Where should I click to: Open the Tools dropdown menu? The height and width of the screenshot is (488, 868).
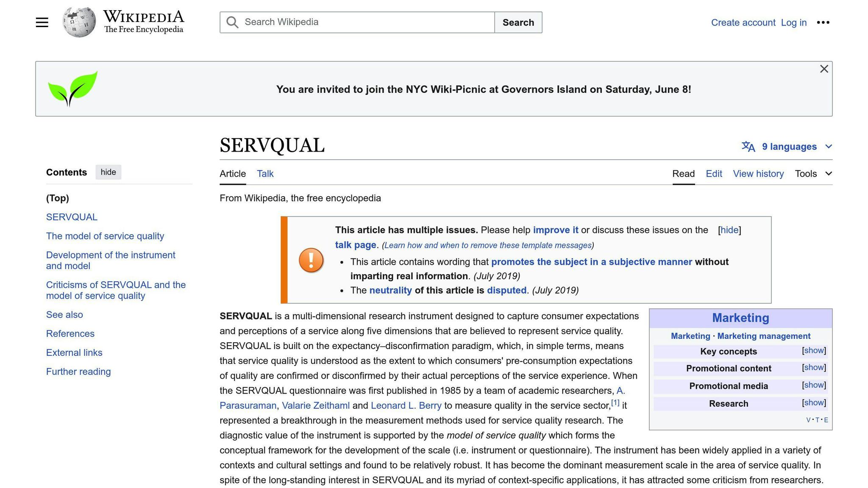[x=813, y=174]
